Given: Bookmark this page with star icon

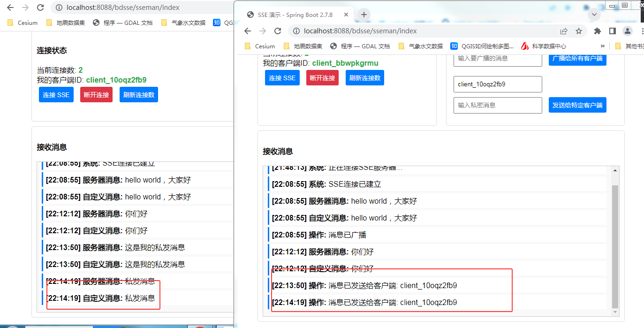Looking at the screenshot, I should [579, 31].
